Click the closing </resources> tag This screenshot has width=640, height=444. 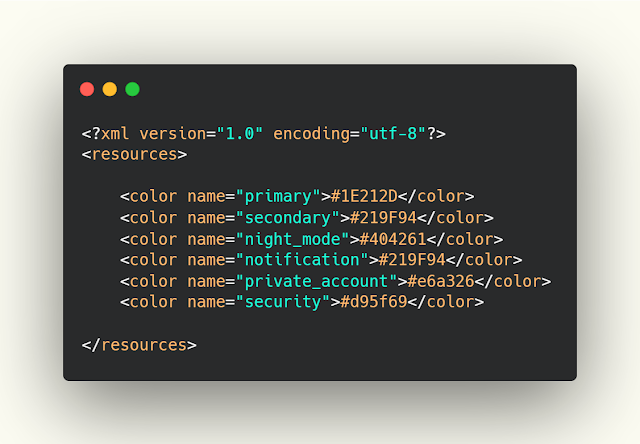click(139, 345)
